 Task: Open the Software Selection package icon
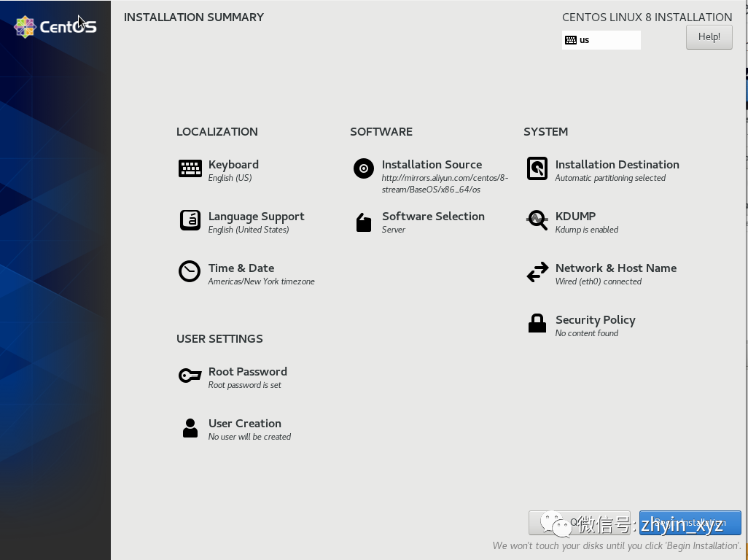pyautogui.click(x=364, y=222)
